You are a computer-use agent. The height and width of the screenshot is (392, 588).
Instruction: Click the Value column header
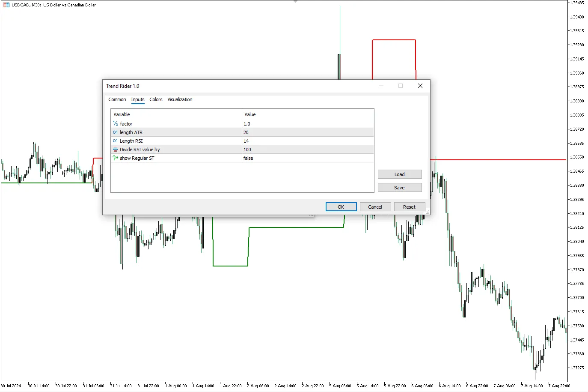pos(308,114)
